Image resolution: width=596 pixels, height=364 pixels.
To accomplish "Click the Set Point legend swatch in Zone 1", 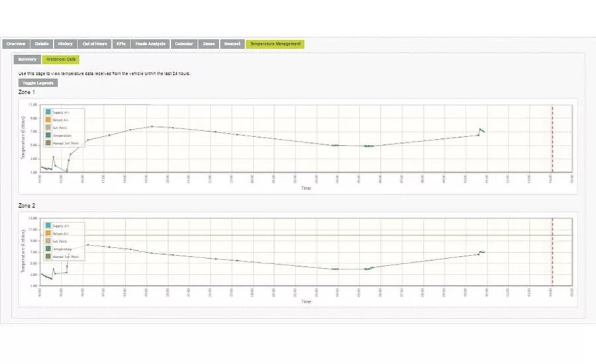I will pos(48,127).
